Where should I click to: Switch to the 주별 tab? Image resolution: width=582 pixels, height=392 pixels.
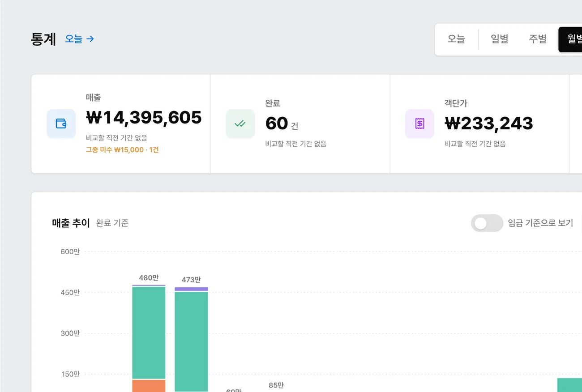pyautogui.click(x=538, y=39)
